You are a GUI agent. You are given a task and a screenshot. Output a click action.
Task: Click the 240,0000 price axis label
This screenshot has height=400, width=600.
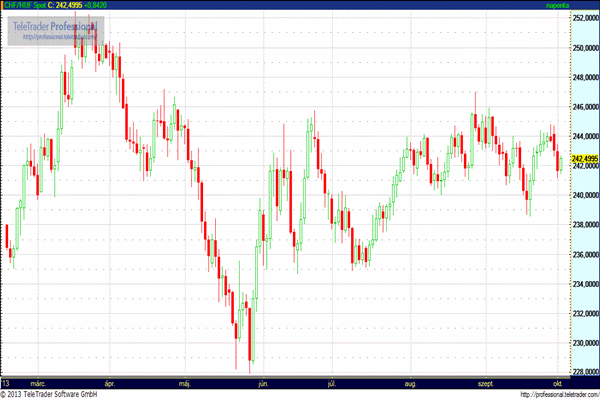point(584,195)
